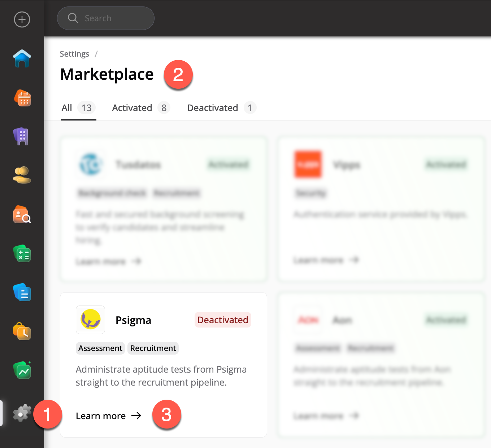Click the Settings breadcrumb link
491x448 pixels.
(74, 54)
